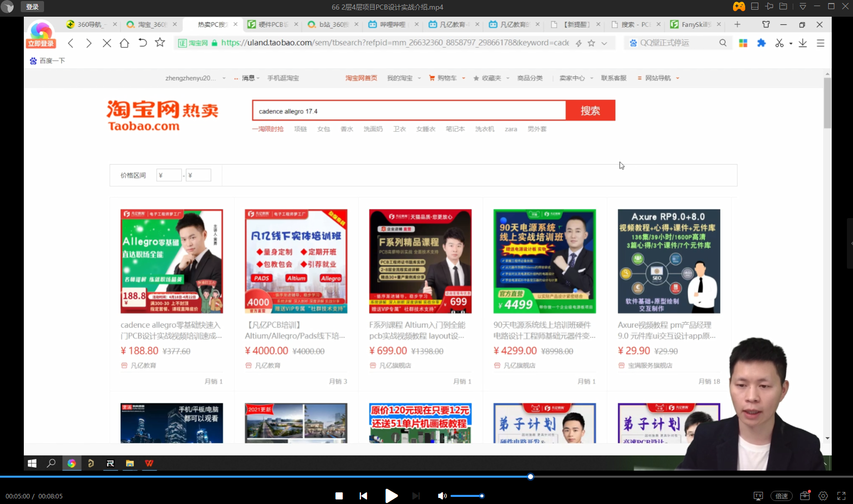Bookmark page with star beside home
The height and width of the screenshot is (504, 853).
click(160, 43)
